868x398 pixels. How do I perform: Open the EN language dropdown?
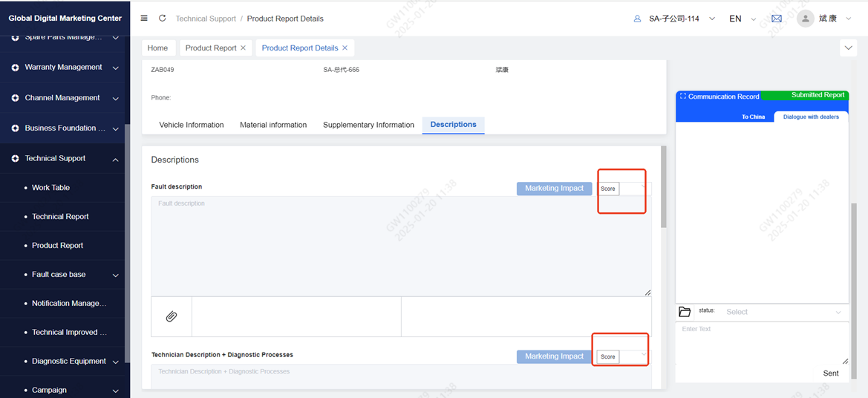[x=741, y=19]
